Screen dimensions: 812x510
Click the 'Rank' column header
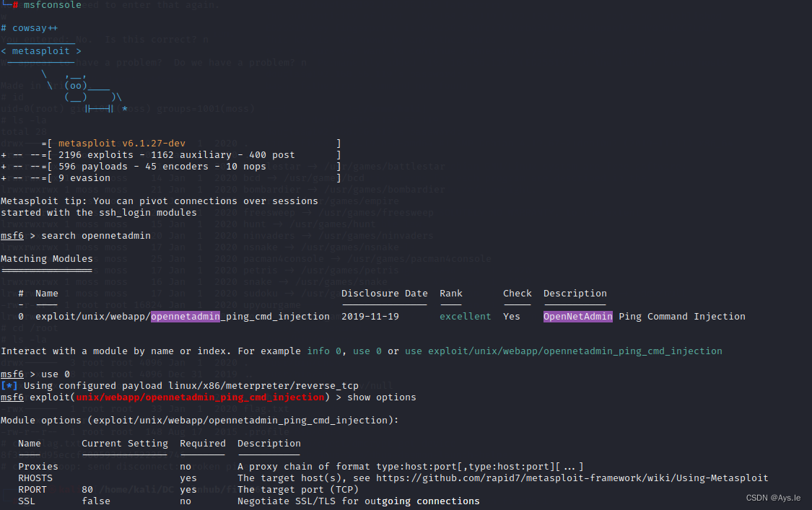[x=451, y=294]
